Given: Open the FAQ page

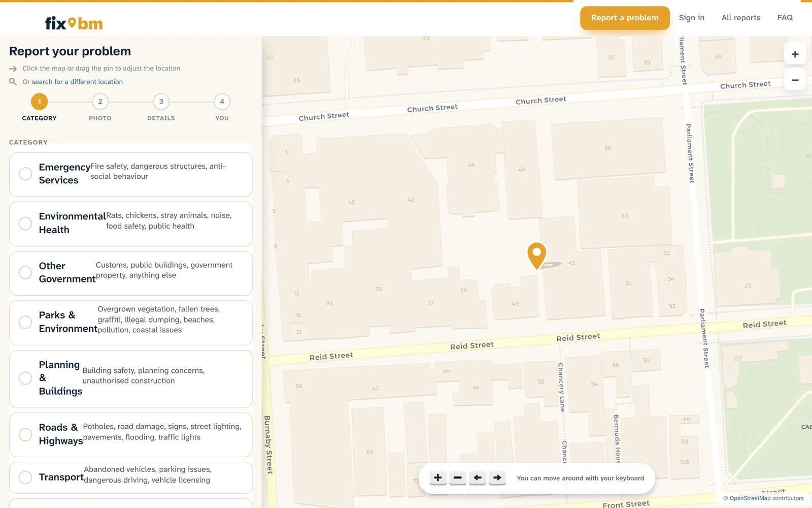Looking at the screenshot, I should click(x=785, y=18).
